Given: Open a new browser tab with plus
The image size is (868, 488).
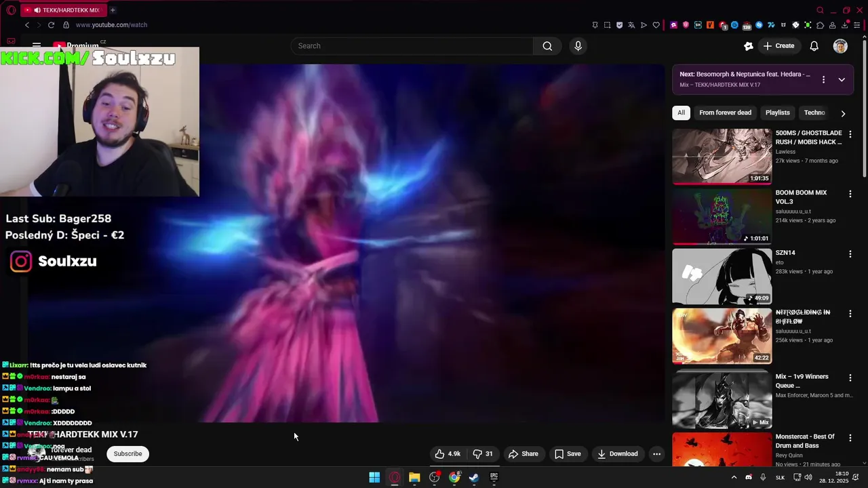Looking at the screenshot, I should pos(113,10).
